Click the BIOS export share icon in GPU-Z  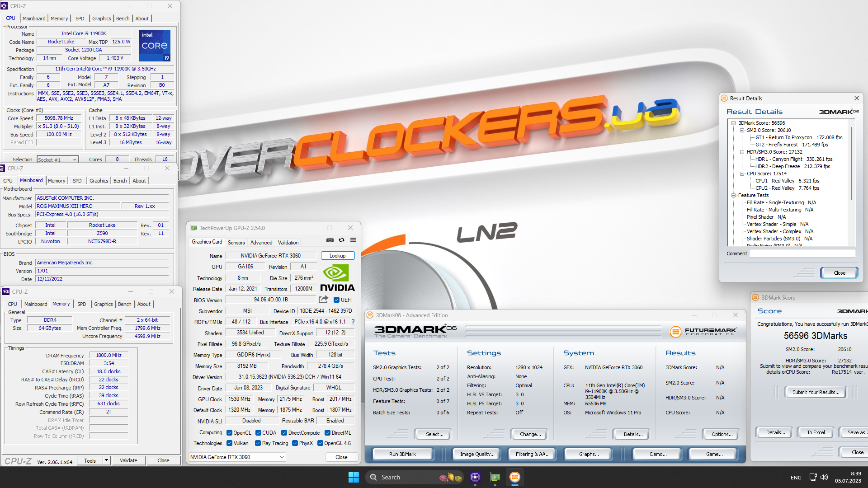323,300
